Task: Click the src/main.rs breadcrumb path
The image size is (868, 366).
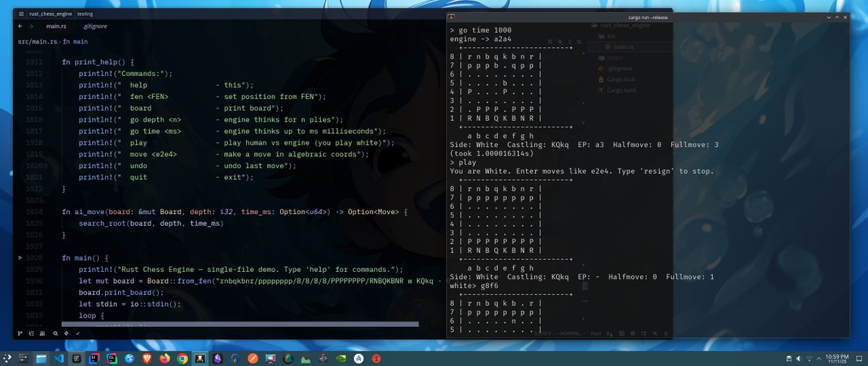Action: (38, 41)
